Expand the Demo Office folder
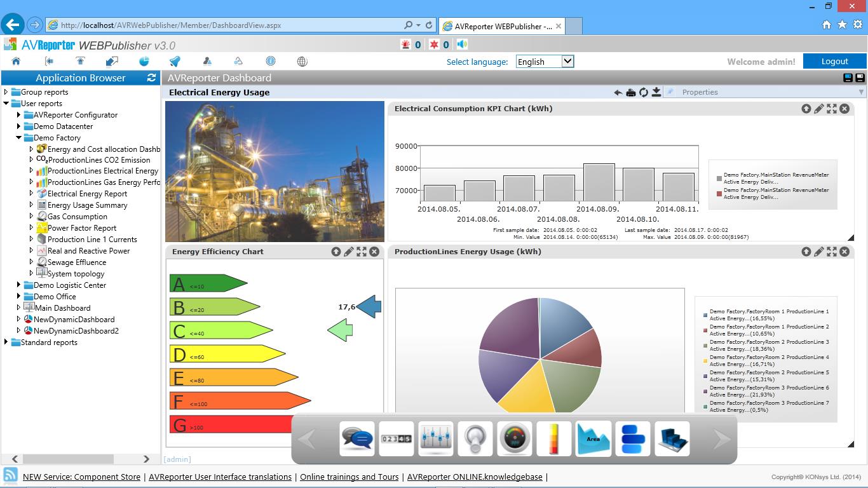Viewport: 868px width, 488px height. [19, 297]
